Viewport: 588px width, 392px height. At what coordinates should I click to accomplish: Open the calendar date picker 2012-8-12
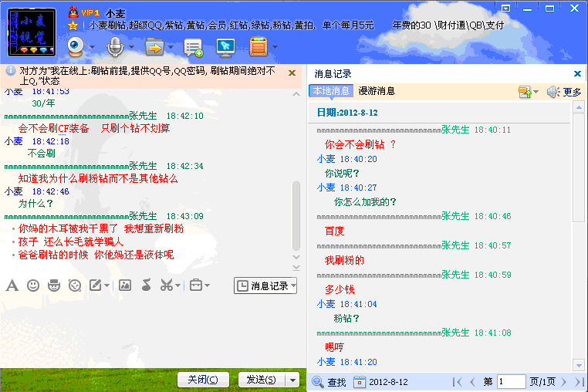(380, 382)
